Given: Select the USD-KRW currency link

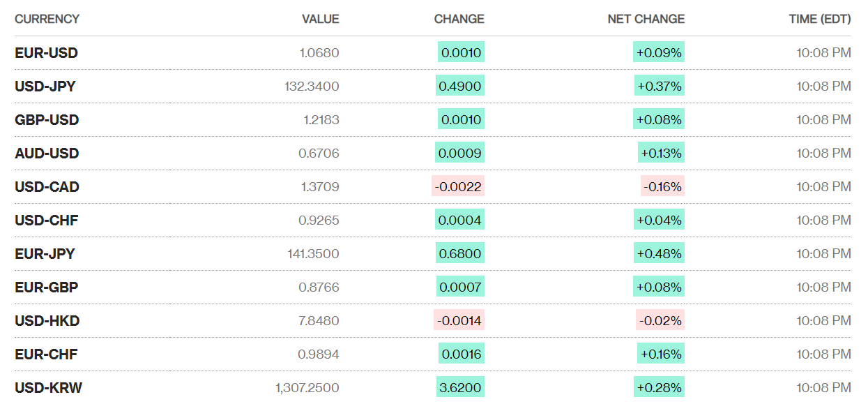Looking at the screenshot, I should (48, 388).
